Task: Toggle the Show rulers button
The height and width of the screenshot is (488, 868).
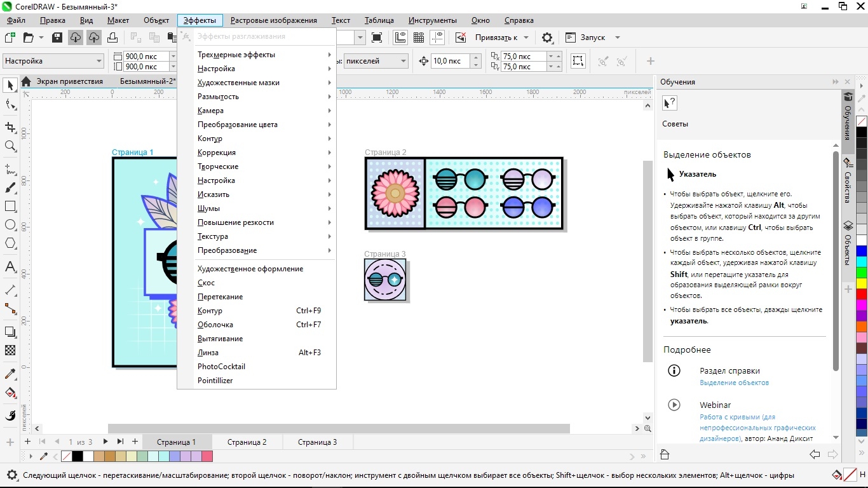Action: (400, 37)
